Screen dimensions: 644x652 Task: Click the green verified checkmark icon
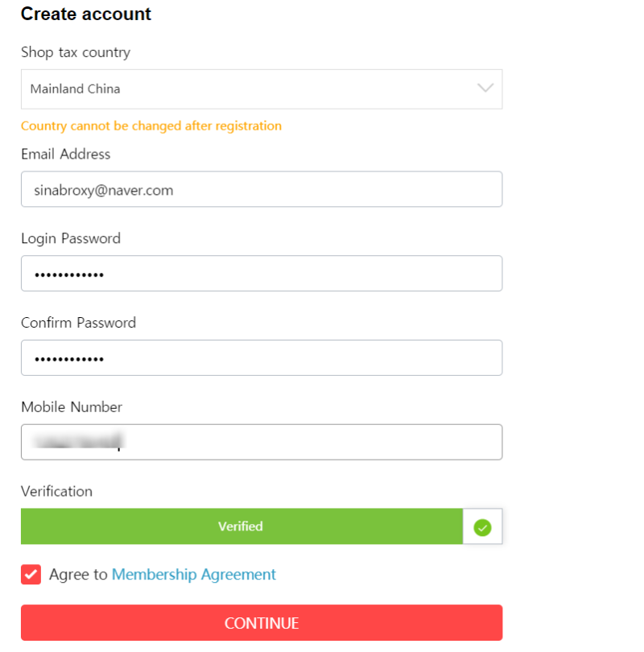482,527
